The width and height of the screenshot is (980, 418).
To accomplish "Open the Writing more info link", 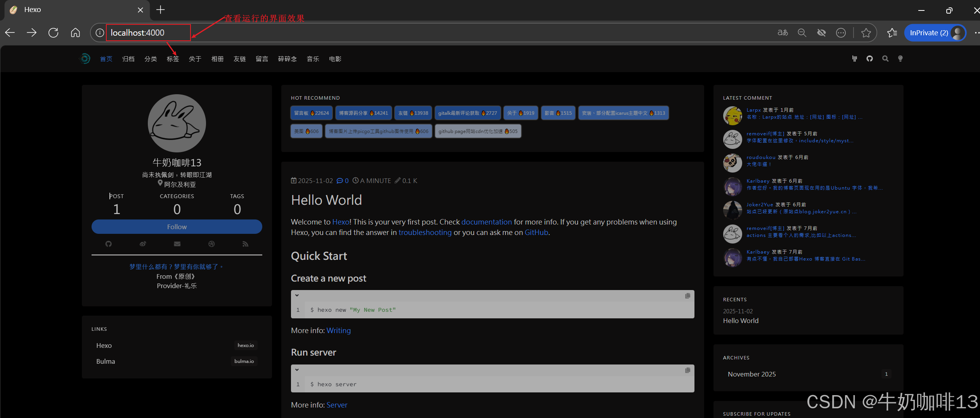I will click(338, 330).
